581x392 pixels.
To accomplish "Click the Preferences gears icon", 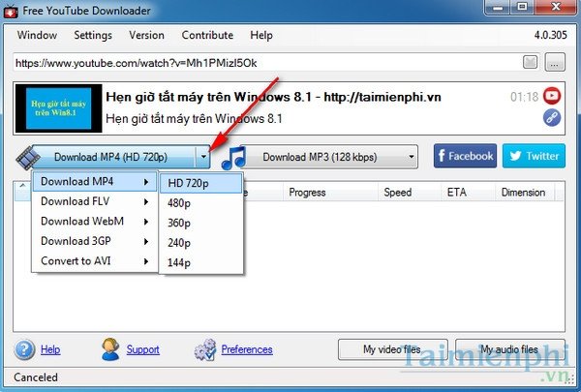I will [x=205, y=349].
